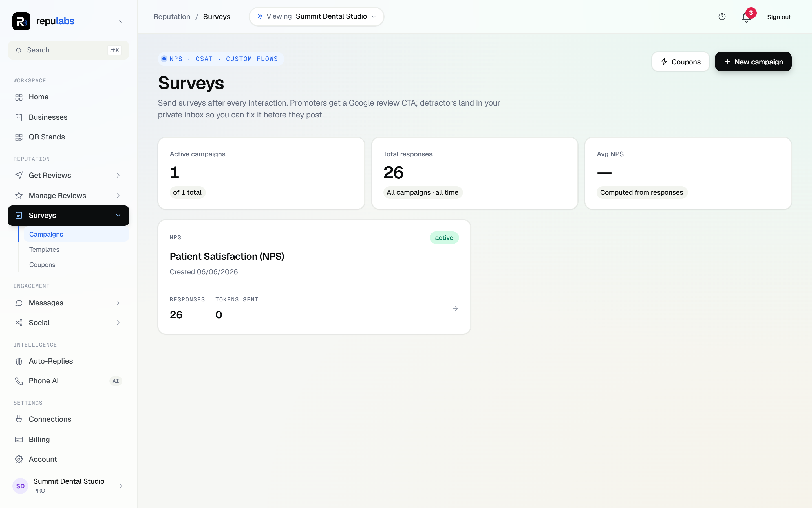Click the Social share icon
This screenshot has height=508, width=812.
19,323
